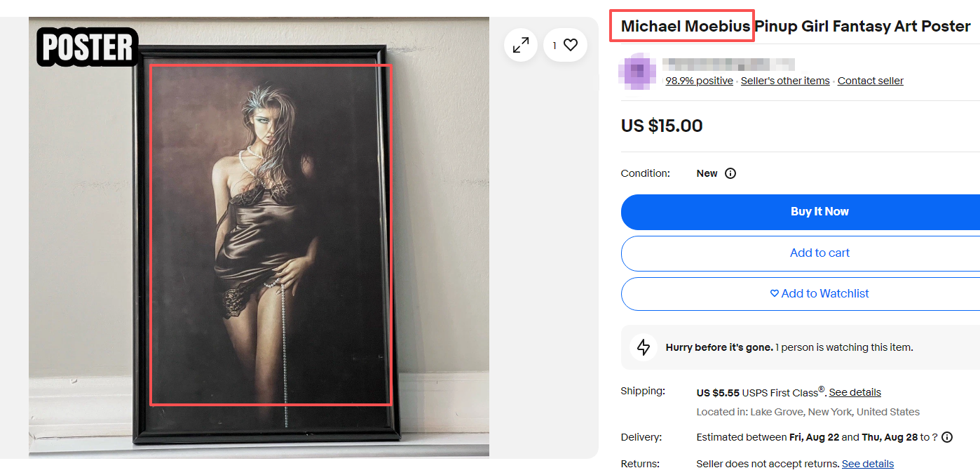
Task: Click the blurred seller name
Action: click(729, 64)
